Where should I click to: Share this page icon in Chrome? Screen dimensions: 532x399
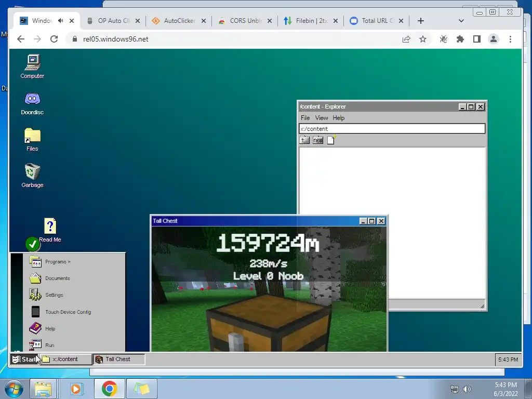[406, 39]
